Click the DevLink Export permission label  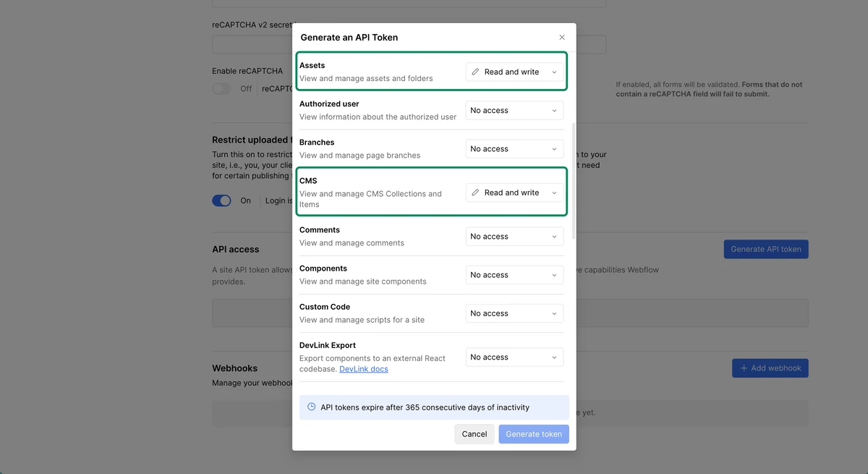[x=328, y=345]
